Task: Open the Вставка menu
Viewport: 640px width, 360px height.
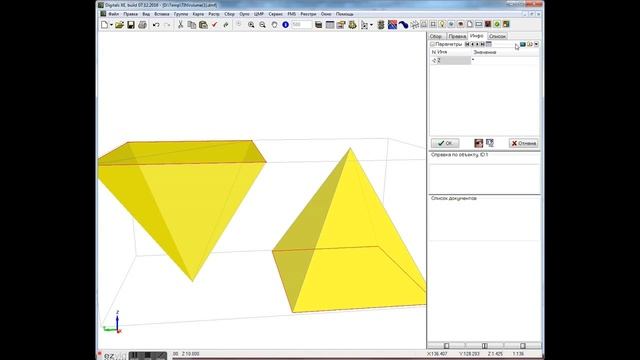Action: coord(162,14)
